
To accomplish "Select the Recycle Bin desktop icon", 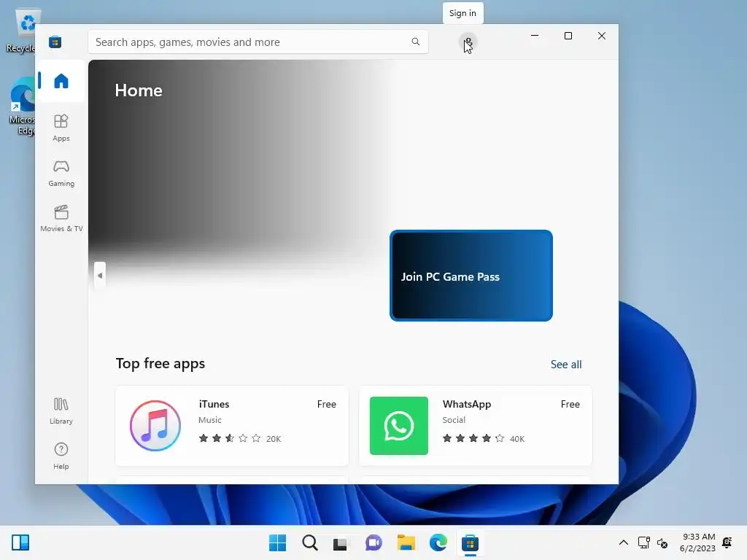I will click(21, 30).
